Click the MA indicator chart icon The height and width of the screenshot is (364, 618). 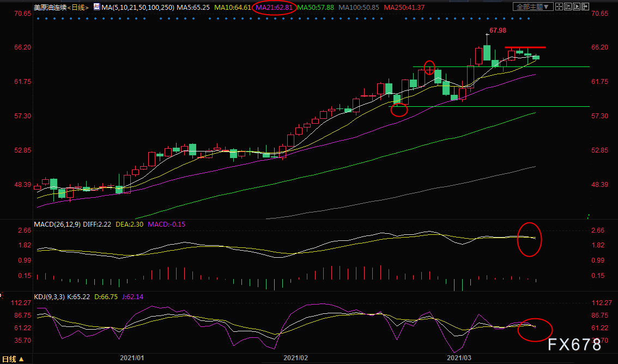click(x=96, y=7)
